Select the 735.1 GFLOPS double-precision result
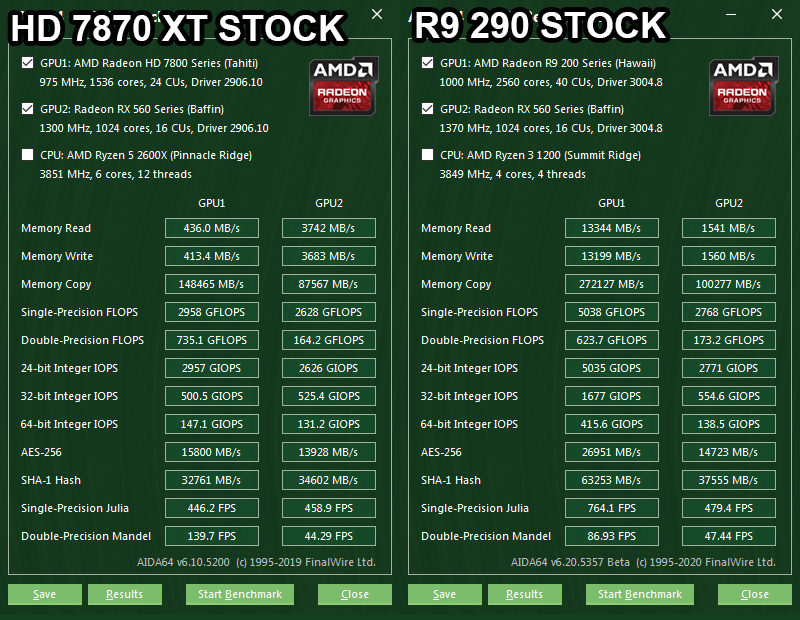 pos(212,340)
